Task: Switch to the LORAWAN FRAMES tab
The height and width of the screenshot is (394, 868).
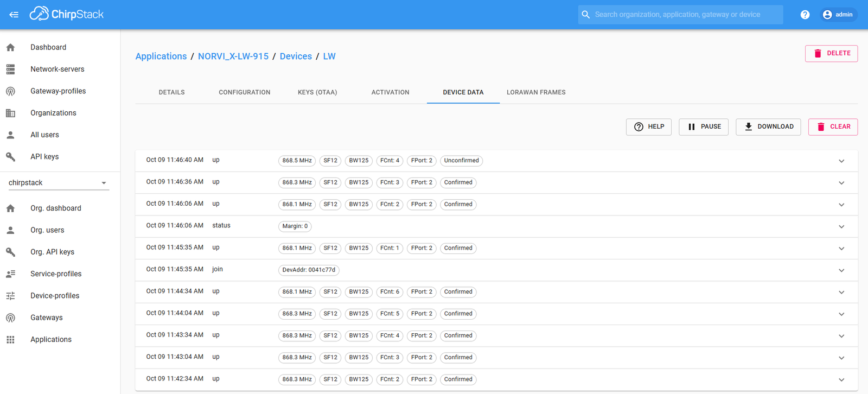Action: tap(536, 92)
